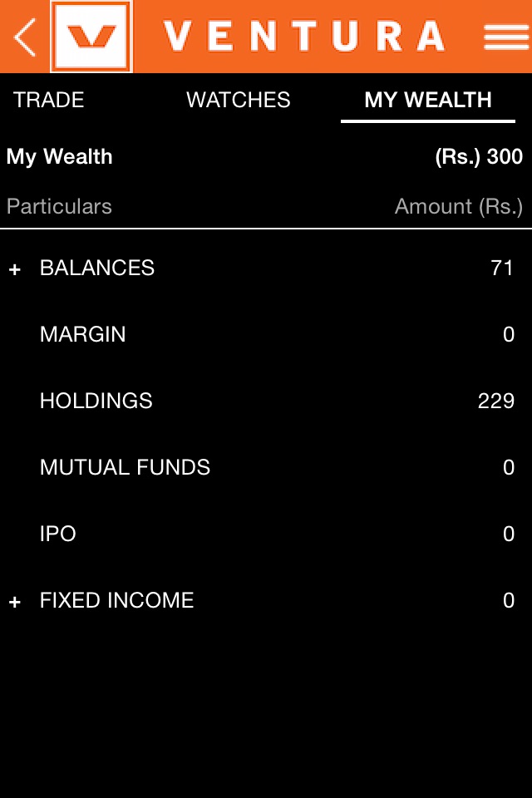Tap the holdings amount 229

coord(496,401)
